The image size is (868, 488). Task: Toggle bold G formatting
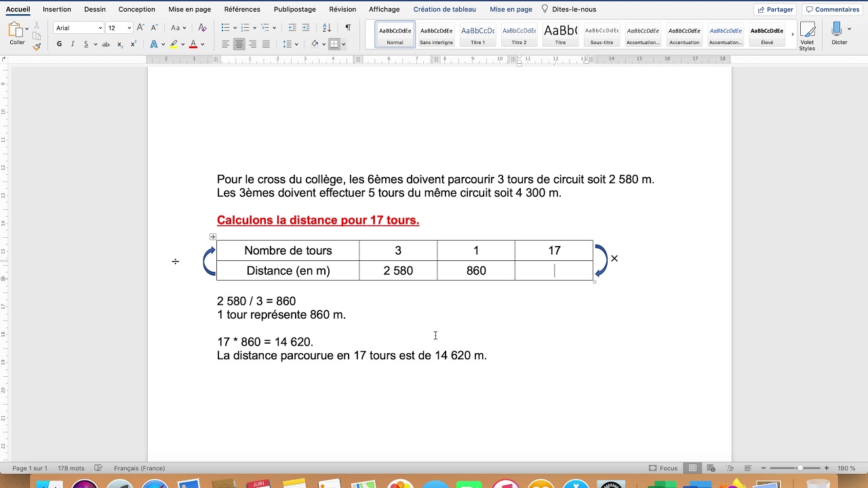(x=59, y=44)
